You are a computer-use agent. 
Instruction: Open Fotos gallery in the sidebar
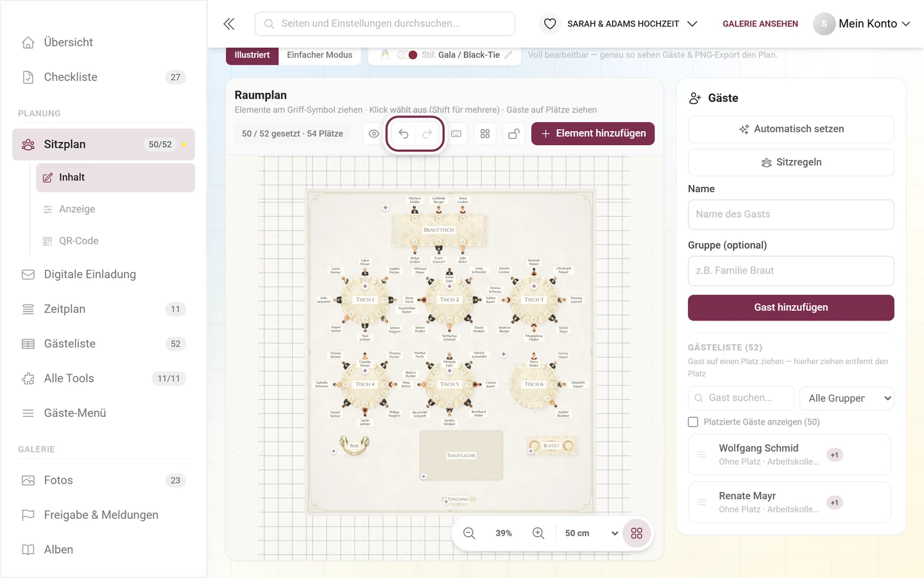click(103, 480)
